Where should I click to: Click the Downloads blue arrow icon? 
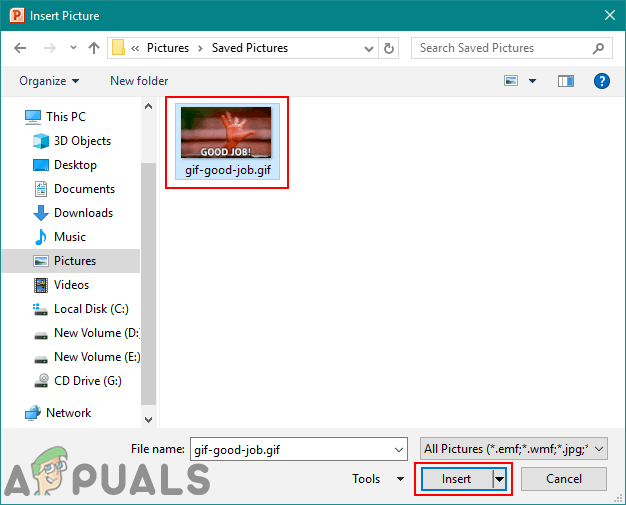coord(41,213)
